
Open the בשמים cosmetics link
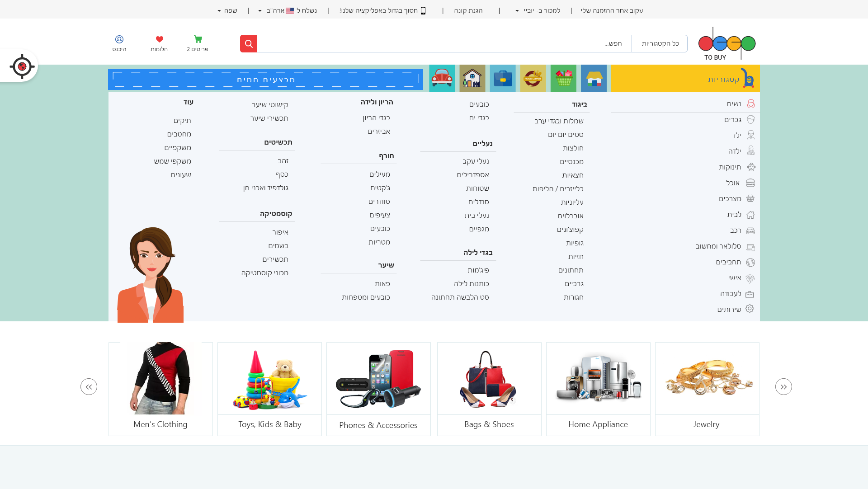pyautogui.click(x=278, y=246)
